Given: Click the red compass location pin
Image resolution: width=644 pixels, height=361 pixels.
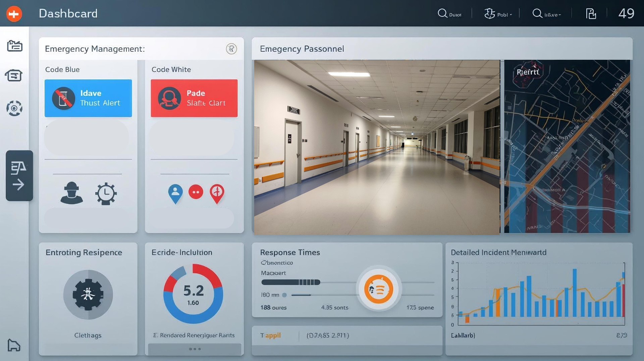Looking at the screenshot, I should [217, 193].
